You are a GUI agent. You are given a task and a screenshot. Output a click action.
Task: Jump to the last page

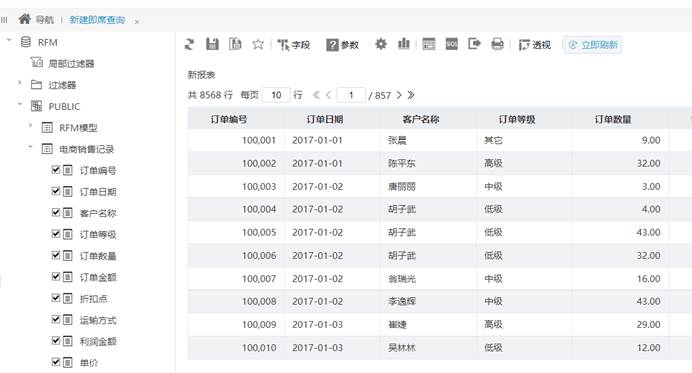[x=411, y=95]
